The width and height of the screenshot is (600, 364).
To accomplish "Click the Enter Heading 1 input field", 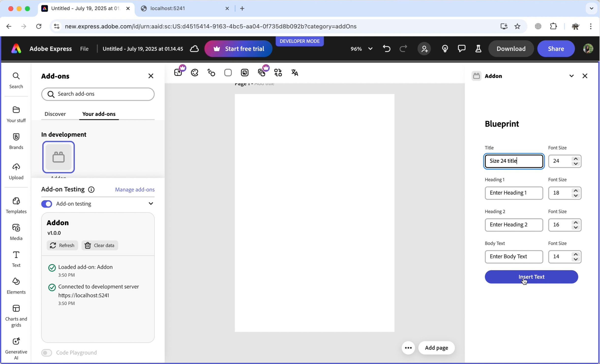I will [514, 193].
